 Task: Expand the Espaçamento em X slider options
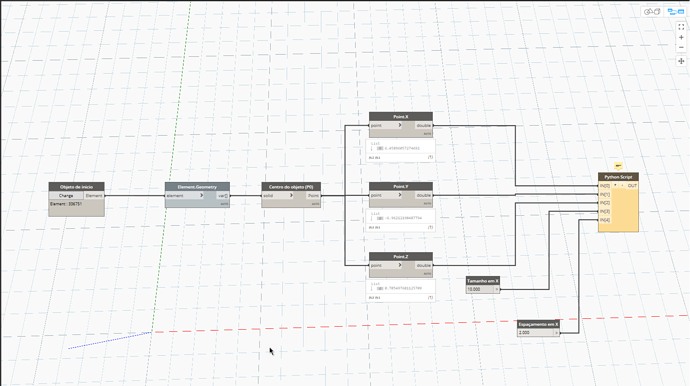[557, 333]
